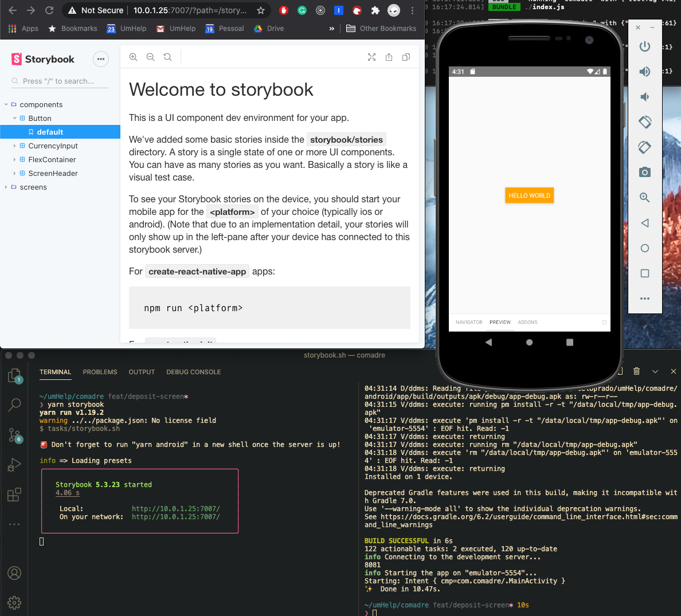Open VS Code Extensions icon
Screen dimensions: 681x616
click(14, 495)
